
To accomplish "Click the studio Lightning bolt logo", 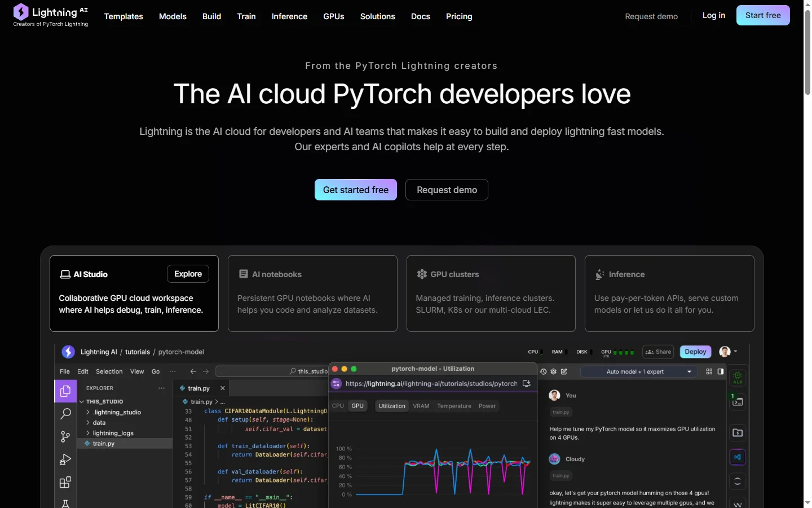I will (x=68, y=352).
